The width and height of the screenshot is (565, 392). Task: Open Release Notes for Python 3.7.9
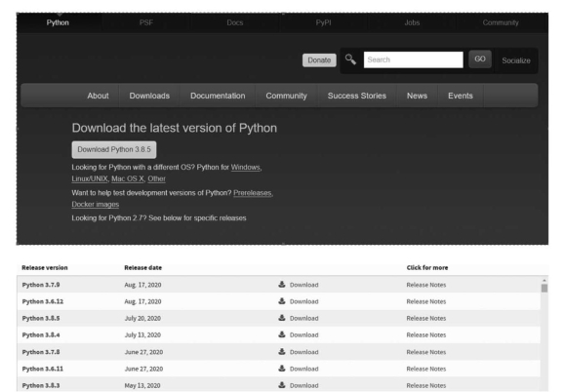425,285
